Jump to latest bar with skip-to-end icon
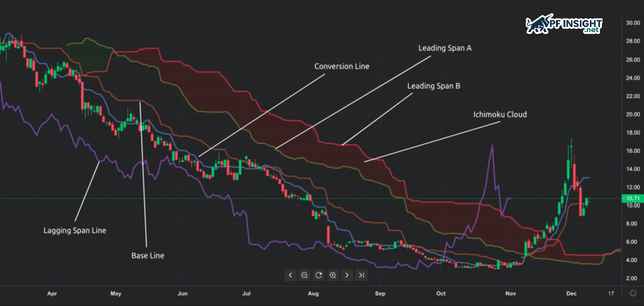644x306 pixels. point(361,275)
